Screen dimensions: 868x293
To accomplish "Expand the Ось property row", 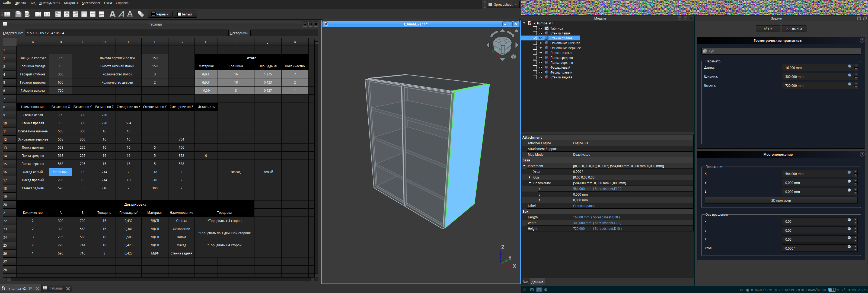I will tap(530, 177).
